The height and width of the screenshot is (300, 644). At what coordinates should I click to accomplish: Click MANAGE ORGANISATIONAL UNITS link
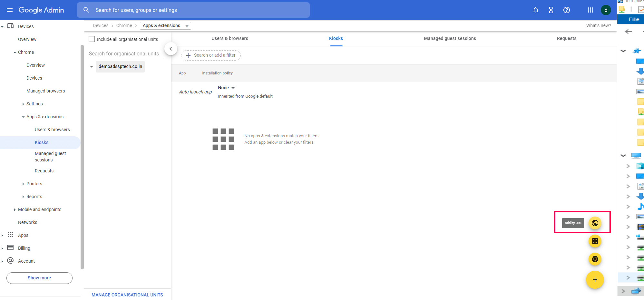pyautogui.click(x=127, y=295)
